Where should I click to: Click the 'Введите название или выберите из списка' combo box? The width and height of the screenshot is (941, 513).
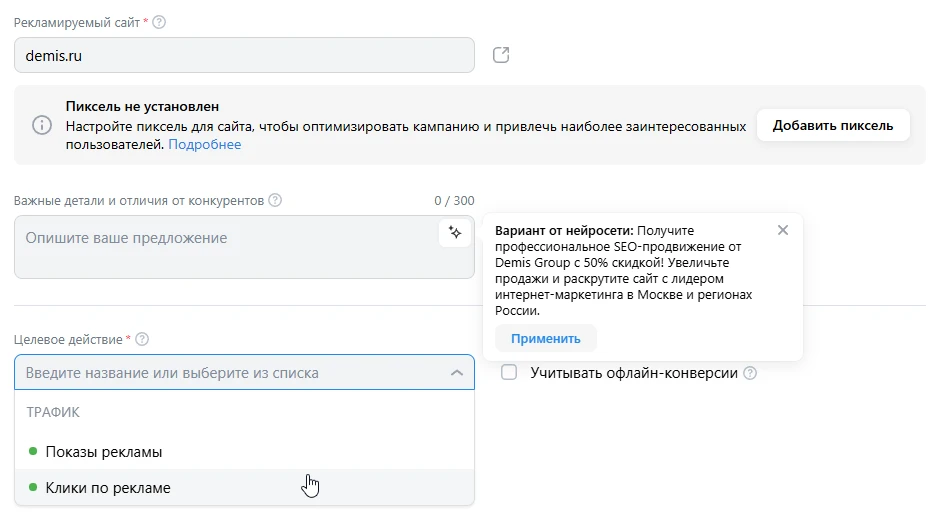coord(230,373)
